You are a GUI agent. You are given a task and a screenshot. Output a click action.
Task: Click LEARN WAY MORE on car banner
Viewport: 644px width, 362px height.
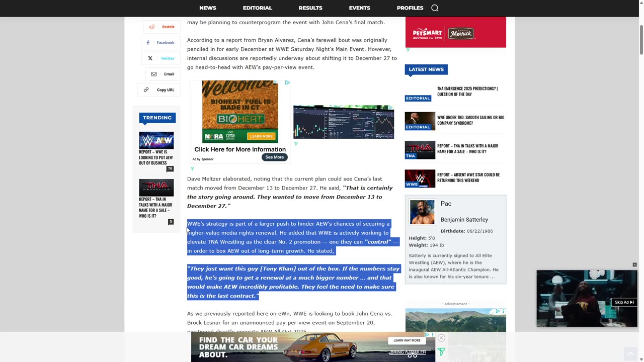[x=407, y=340]
